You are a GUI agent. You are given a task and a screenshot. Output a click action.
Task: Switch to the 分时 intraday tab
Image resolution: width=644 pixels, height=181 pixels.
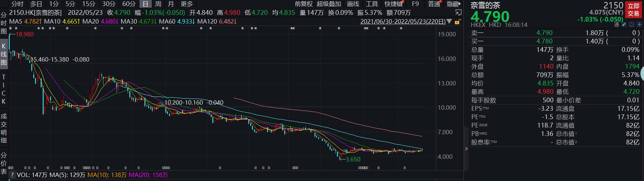pos(17,4)
